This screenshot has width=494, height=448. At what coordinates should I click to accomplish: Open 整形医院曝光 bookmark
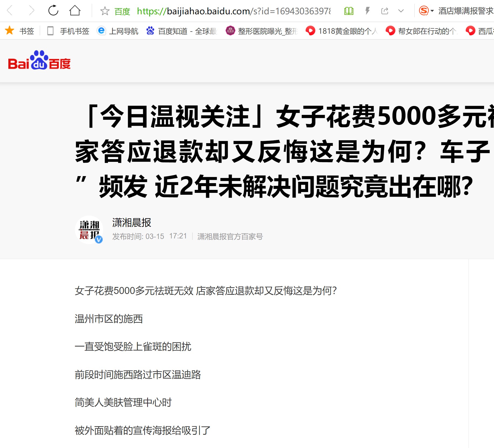pos(262,31)
